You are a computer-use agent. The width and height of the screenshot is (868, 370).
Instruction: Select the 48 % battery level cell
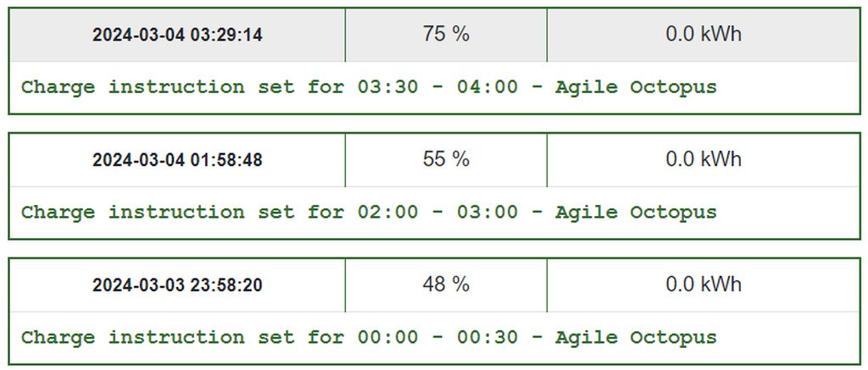click(446, 284)
